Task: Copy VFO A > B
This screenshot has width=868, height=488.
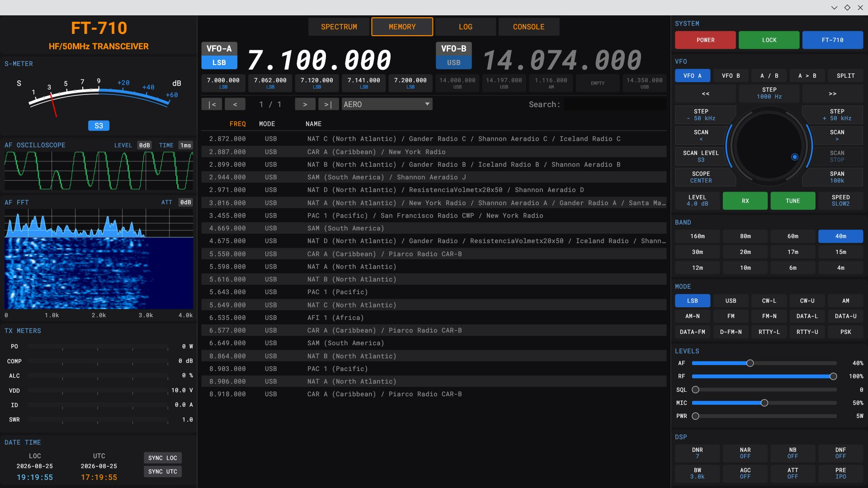Action: click(x=807, y=76)
